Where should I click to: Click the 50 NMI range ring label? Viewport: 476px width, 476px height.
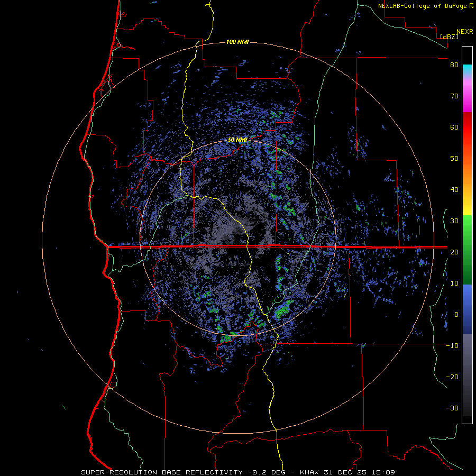point(237,140)
